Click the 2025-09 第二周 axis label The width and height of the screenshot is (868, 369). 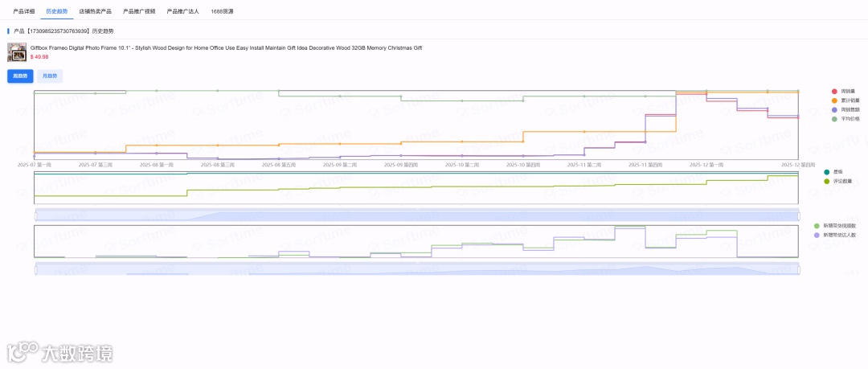click(339, 165)
